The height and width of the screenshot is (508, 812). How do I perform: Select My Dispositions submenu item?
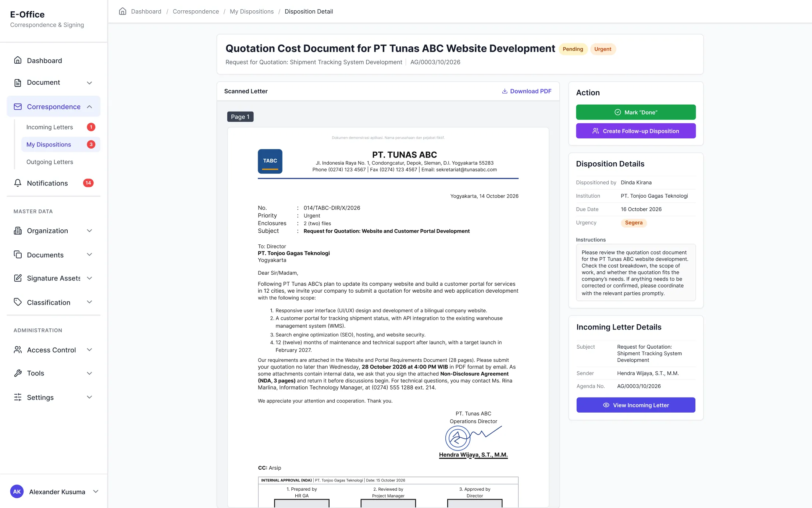coord(61,144)
